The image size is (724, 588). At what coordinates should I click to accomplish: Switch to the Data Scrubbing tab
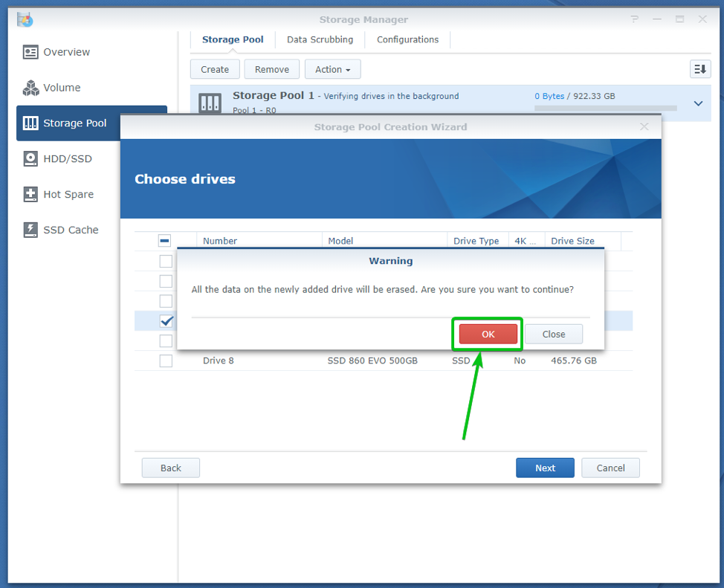pos(320,39)
